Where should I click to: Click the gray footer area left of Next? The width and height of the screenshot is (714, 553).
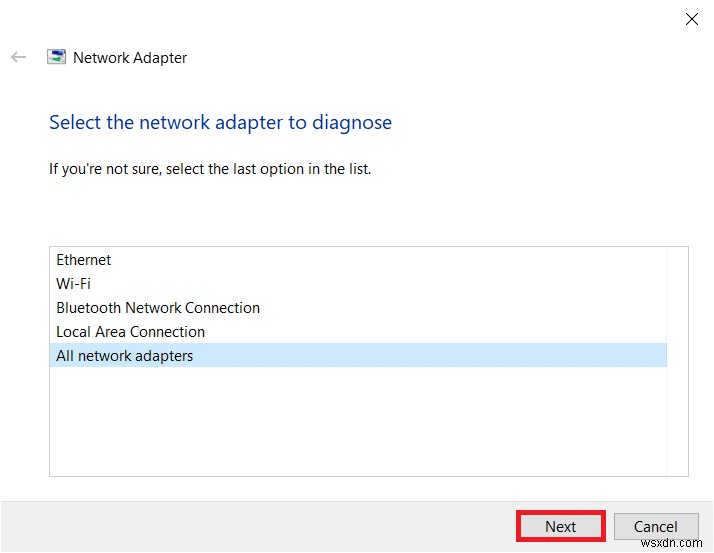(x=250, y=527)
